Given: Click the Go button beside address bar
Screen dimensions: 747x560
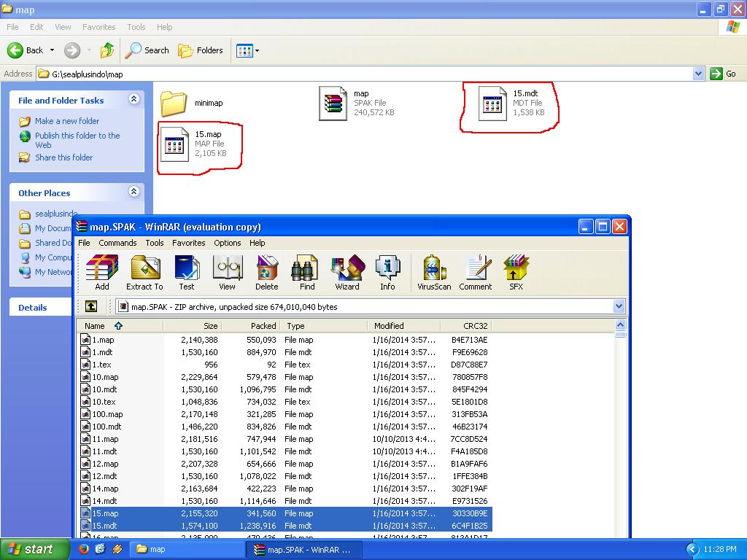Looking at the screenshot, I should point(723,74).
